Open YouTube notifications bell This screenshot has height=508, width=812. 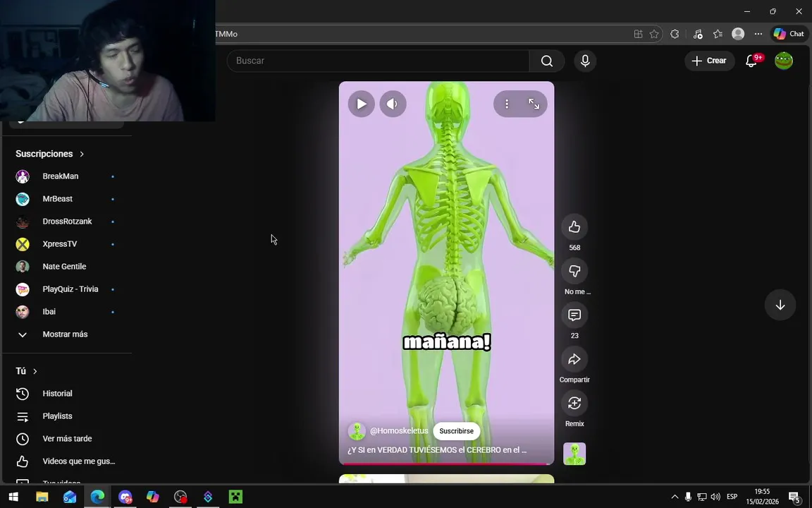click(x=751, y=61)
